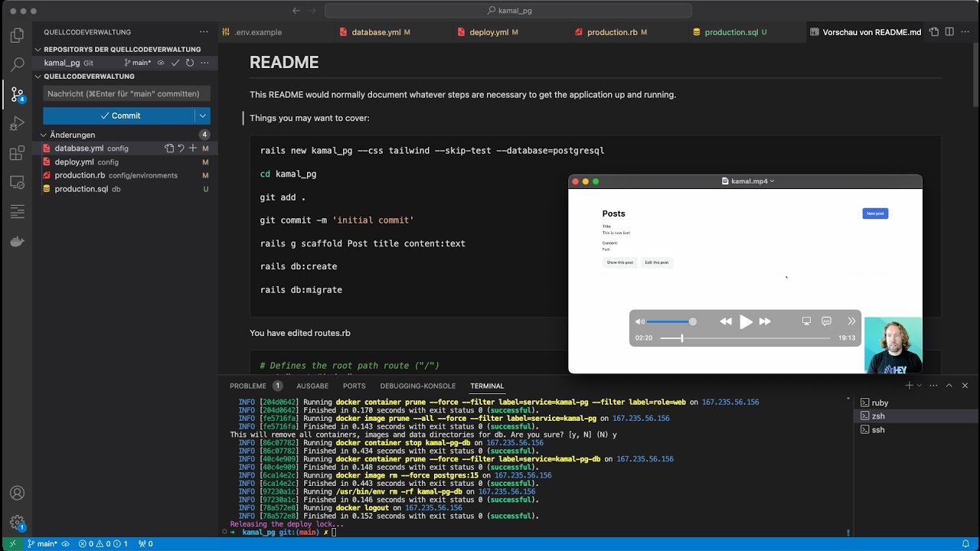Viewport: 980px width, 551px height.
Task: Open the Search view icon
Action: [17, 65]
